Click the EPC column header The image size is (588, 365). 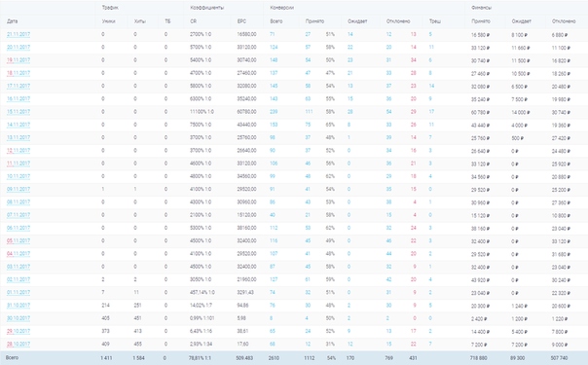coord(241,21)
